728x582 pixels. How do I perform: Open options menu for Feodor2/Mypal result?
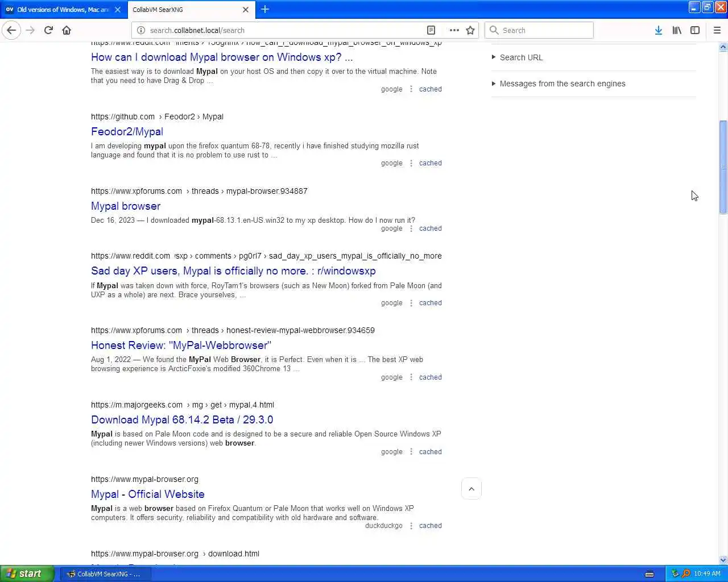pos(411,163)
